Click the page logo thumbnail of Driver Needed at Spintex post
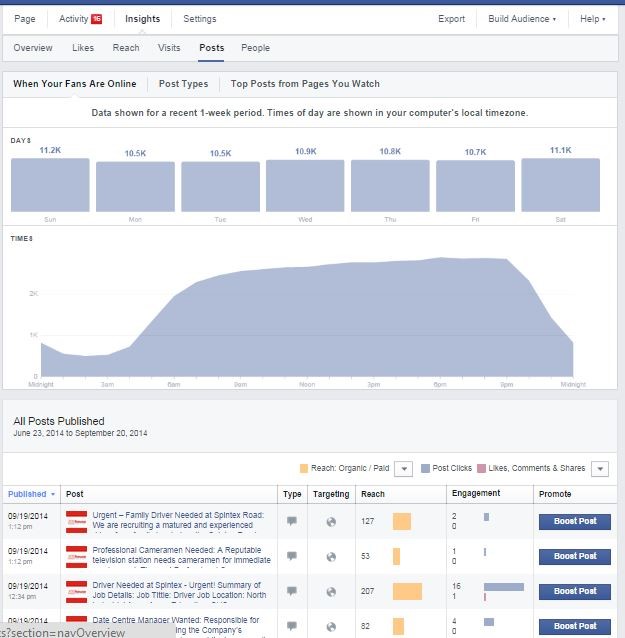The image size is (625, 638). tap(76, 592)
